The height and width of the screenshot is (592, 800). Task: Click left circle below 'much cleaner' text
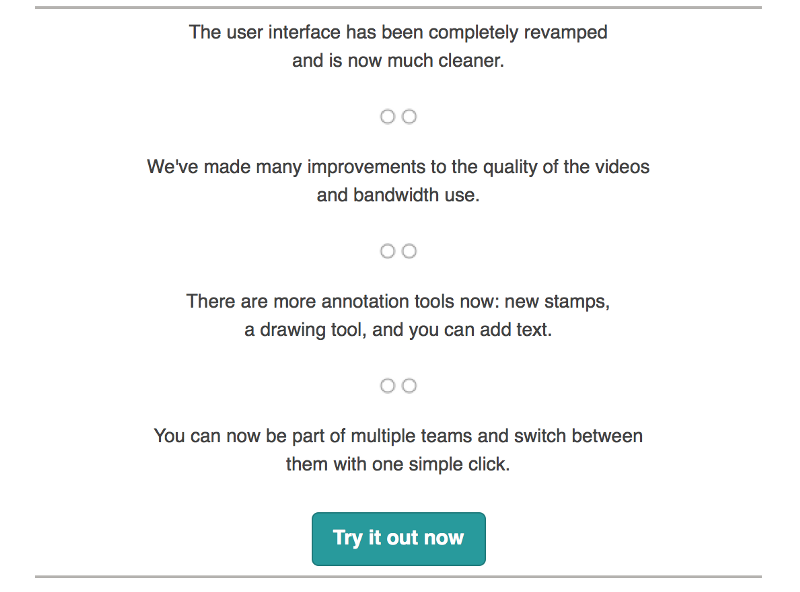[388, 117]
